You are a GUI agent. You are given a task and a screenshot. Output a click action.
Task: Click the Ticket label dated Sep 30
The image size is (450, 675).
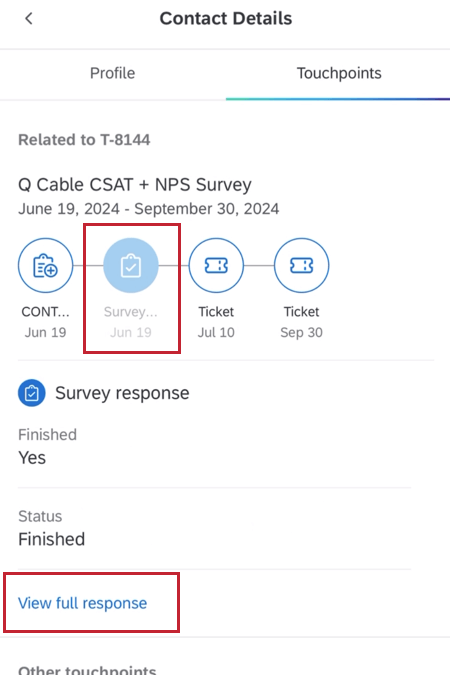tap(301, 312)
